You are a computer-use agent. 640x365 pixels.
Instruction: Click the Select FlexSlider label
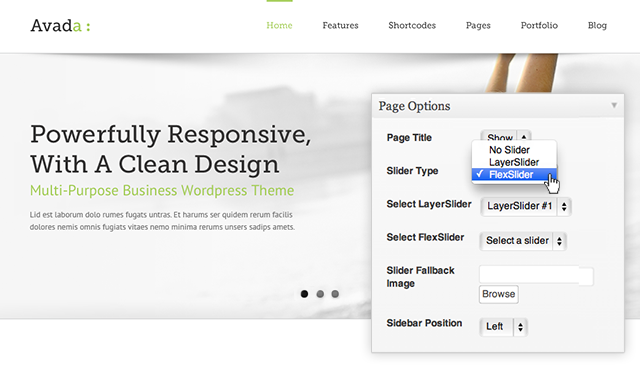click(425, 237)
